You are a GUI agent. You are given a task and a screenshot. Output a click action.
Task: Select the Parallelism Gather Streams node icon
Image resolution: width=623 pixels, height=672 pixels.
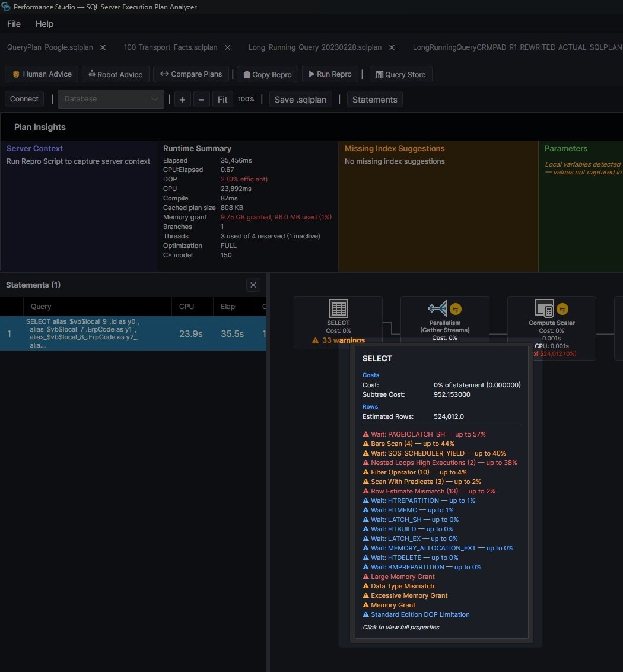[x=438, y=308]
